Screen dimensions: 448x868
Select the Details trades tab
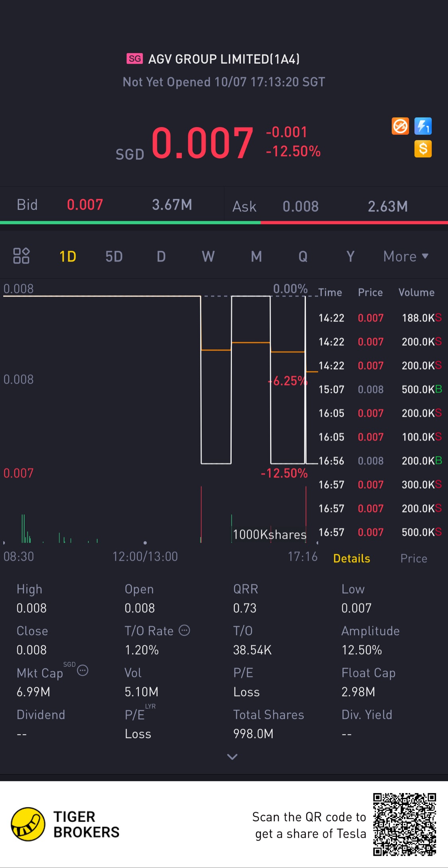click(x=352, y=558)
